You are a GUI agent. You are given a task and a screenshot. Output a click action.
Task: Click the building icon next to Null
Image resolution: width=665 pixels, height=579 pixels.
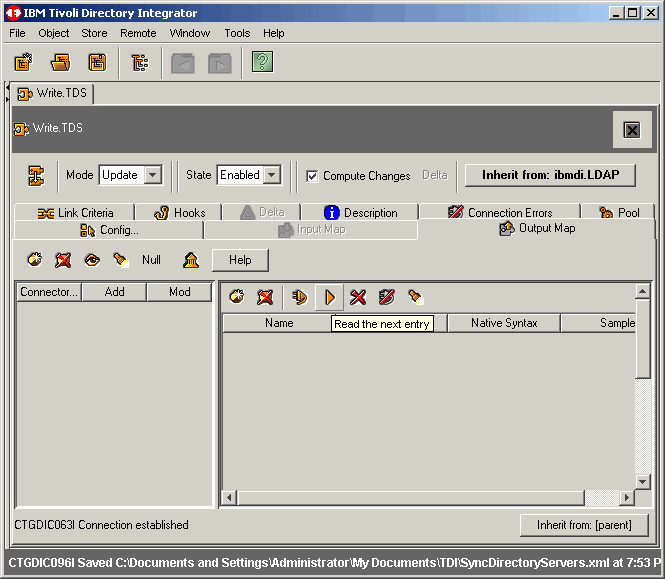pyautogui.click(x=191, y=260)
